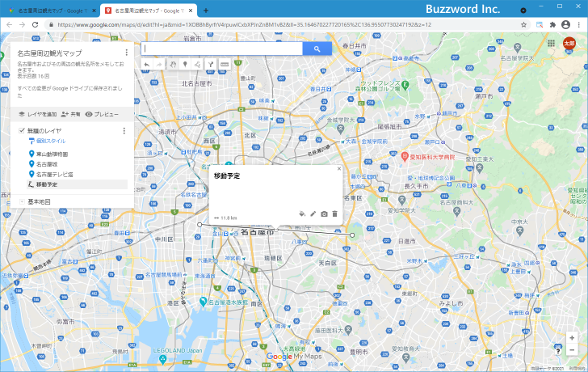Screen dimensions: 588x372
Task: Click the redo arrow in map toolbar
Action: [x=159, y=65]
